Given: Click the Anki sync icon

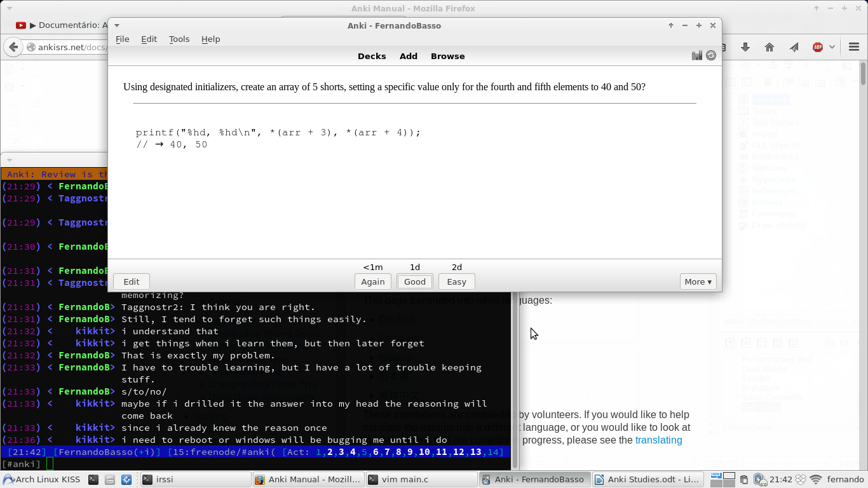Looking at the screenshot, I should (x=711, y=56).
